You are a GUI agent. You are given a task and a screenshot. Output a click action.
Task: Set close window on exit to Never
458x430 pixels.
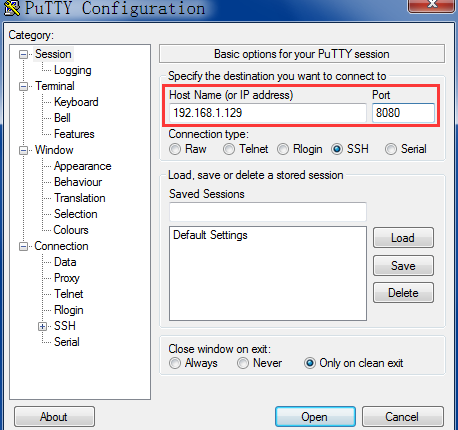click(x=243, y=363)
